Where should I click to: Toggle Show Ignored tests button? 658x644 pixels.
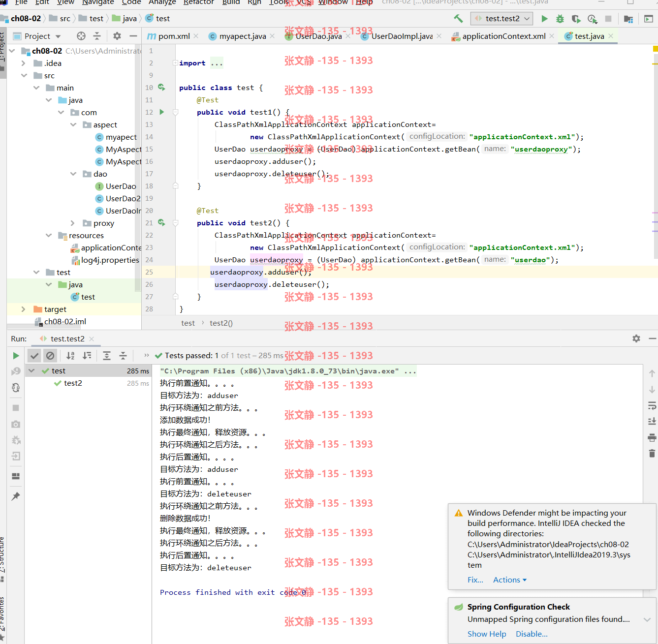tap(50, 356)
